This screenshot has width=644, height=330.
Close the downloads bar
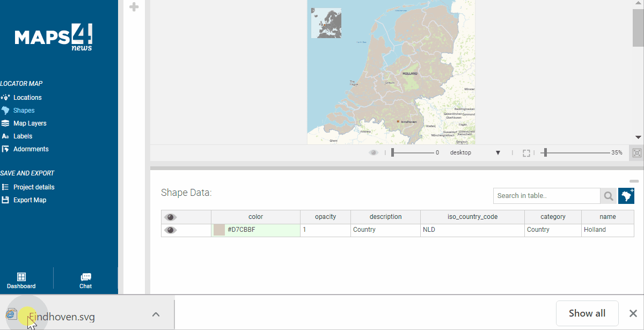(x=633, y=313)
